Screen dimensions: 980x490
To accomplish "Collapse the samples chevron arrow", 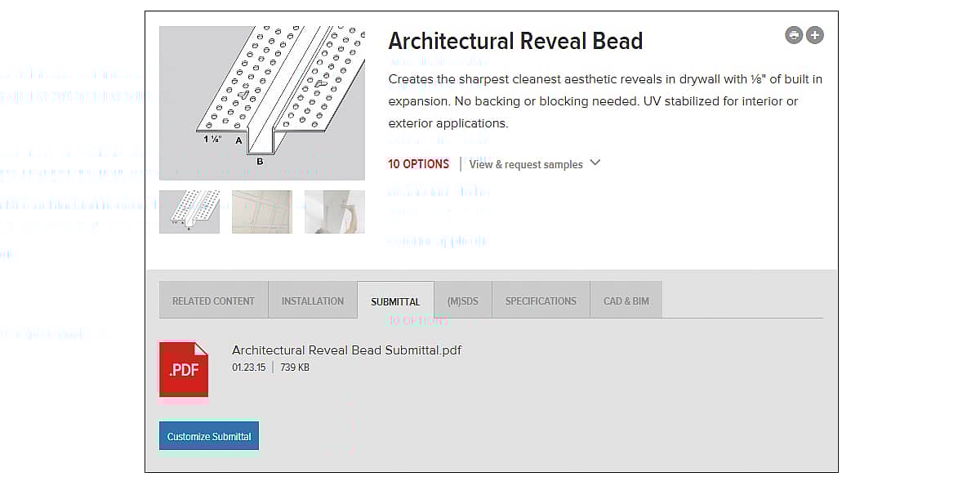I will [x=595, y=163].
